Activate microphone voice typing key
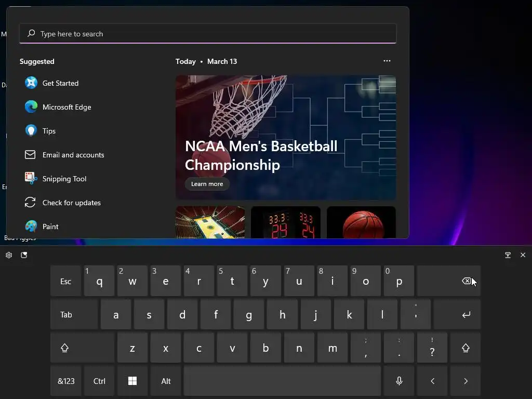The width and height of the screenshot is (532, 399). (399, 381)
